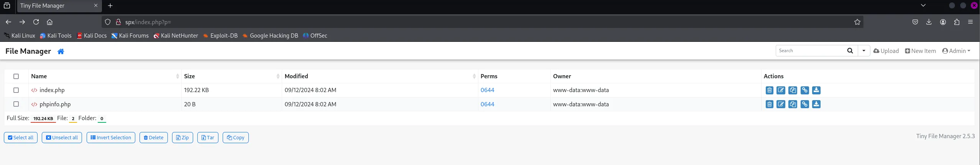Sort the list by Size column
The image size is (980, 165).
click(231, 76)
